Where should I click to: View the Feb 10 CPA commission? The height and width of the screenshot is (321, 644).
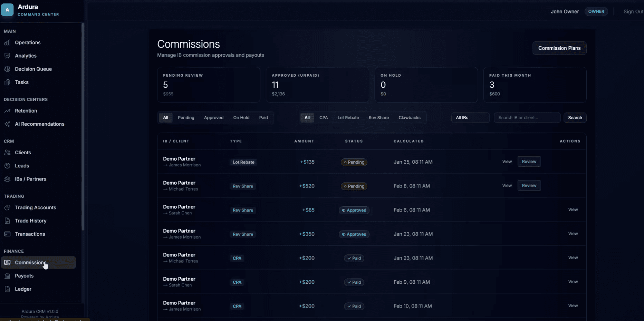click(573, 305)
